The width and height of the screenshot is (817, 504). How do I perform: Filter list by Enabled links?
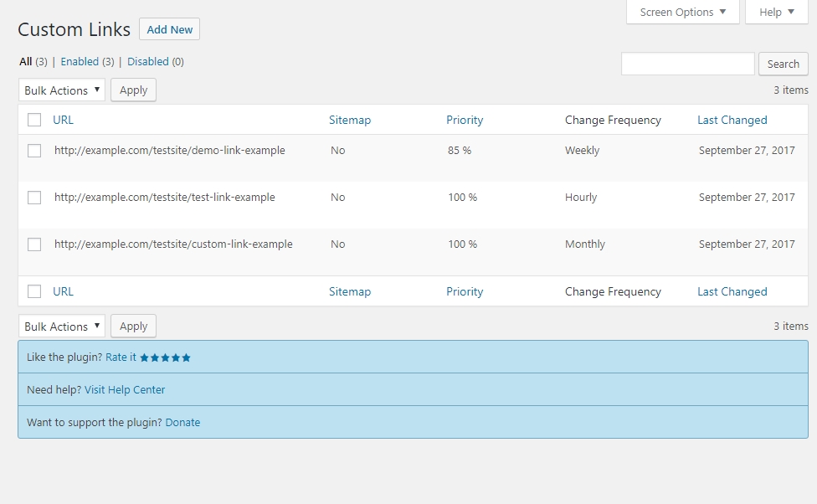click(x=80, y=61)
